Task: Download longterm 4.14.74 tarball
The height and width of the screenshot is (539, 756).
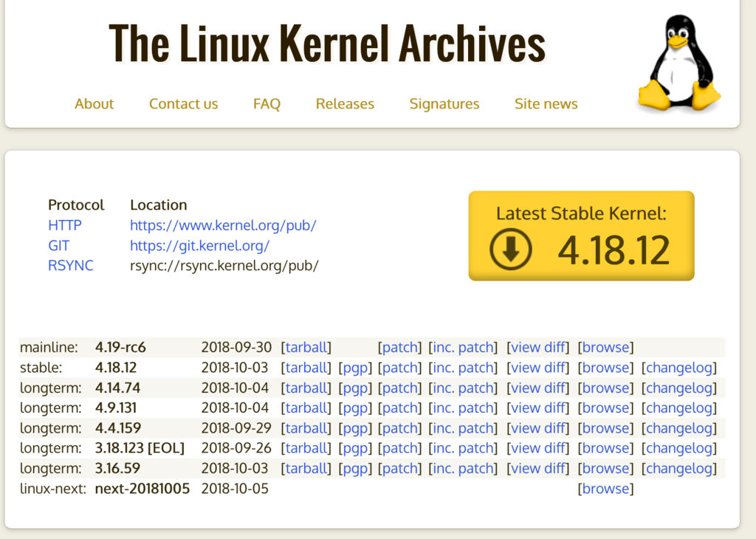Action: 306,388
